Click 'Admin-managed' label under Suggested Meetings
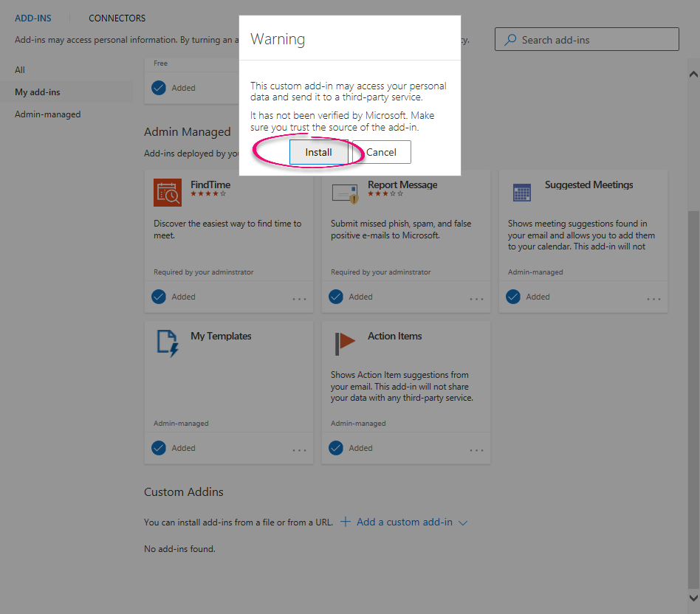Viewport: 700px width, 614px height. click(535, 272)
